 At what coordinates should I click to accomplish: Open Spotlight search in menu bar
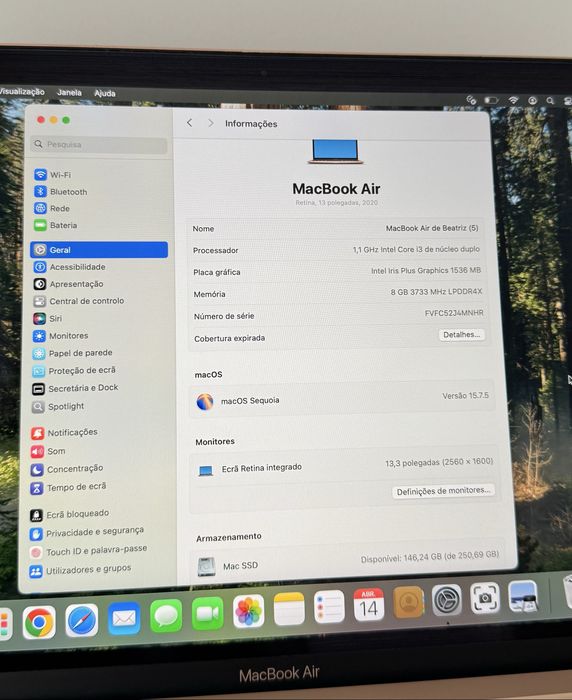tap(550, 101)
